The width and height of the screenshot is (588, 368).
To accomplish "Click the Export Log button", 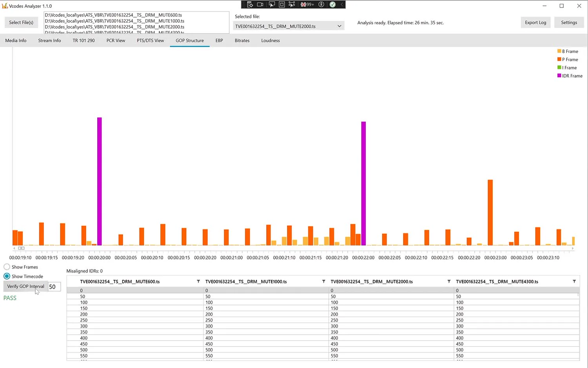I will click(535, 22).
